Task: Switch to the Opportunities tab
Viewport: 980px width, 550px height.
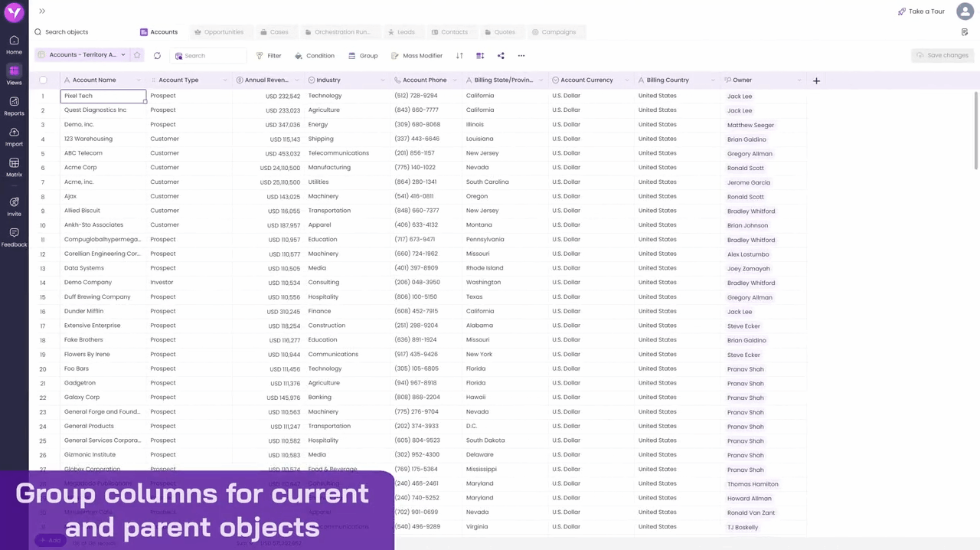Action: click(219, 32)
